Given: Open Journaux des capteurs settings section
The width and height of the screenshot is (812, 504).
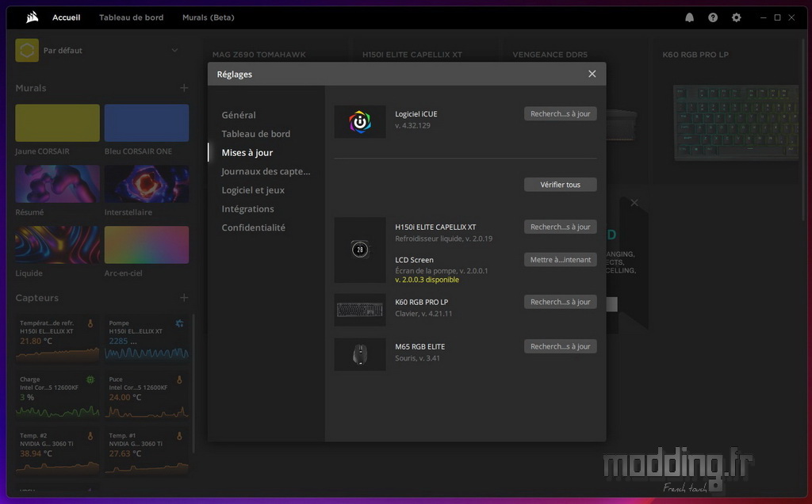Looking at the screenshot, I should pos(266,171).
